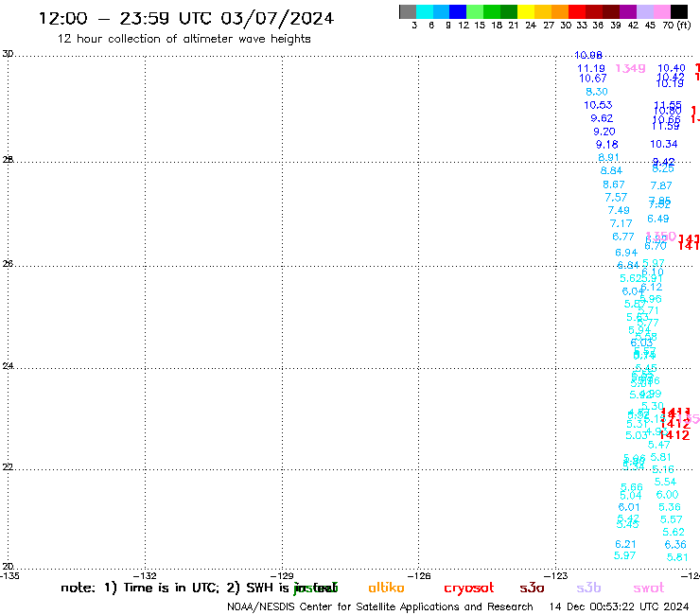
Task: Click the timestamp '14 Dec 00:53:22 UTC 2024'
Action: click(619, 606)
